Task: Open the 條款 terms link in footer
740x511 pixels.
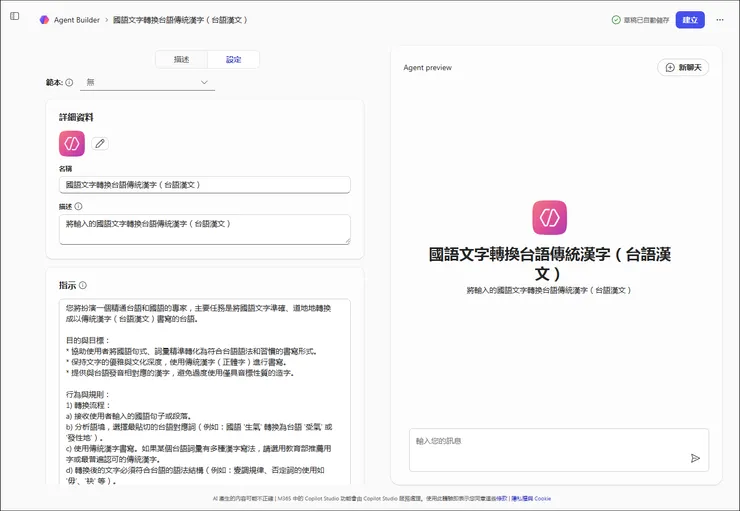Action: click(502, 498)
